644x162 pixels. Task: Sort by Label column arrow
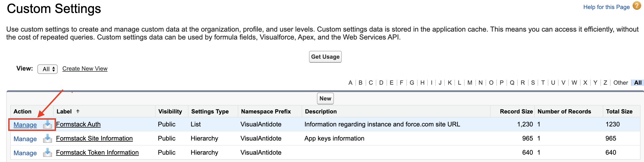pos(78,111)
